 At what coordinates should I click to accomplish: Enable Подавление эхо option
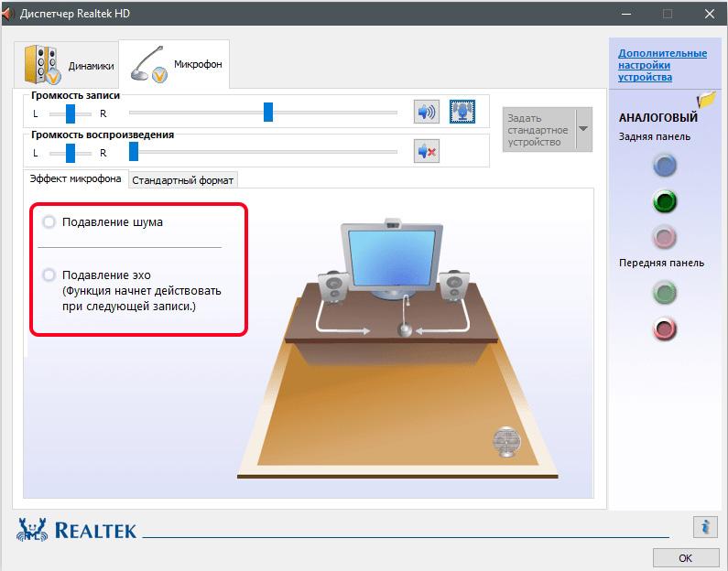coord(49,275)
